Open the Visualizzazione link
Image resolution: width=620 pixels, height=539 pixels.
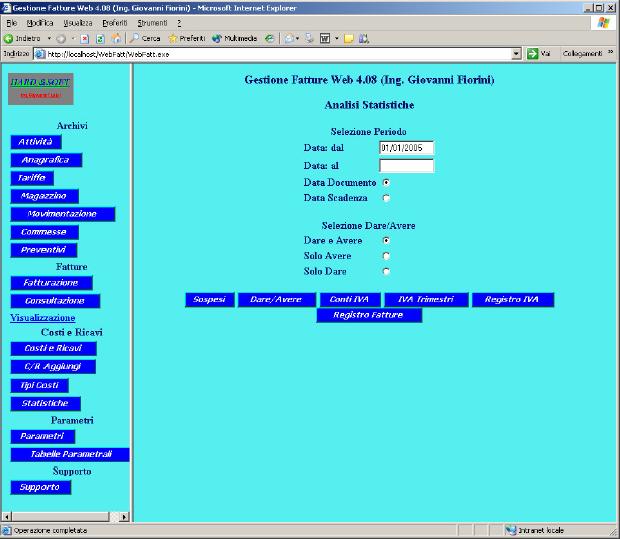pos(43,318)
